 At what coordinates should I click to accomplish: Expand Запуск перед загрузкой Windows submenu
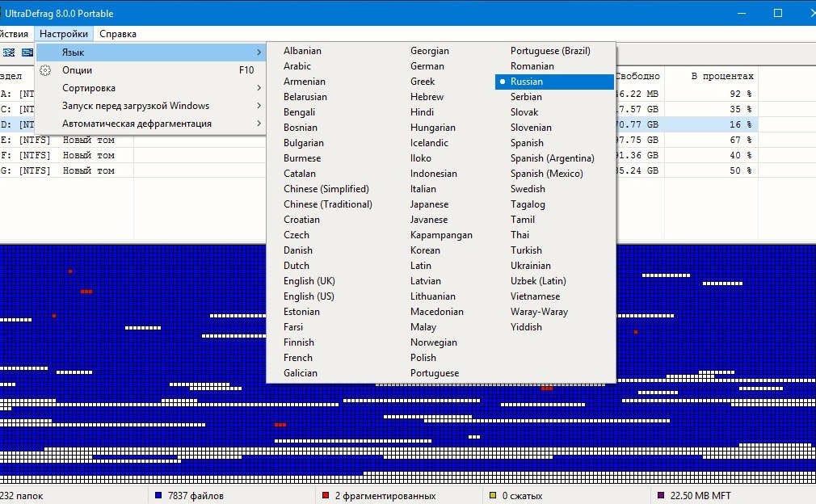coord(151,106)
